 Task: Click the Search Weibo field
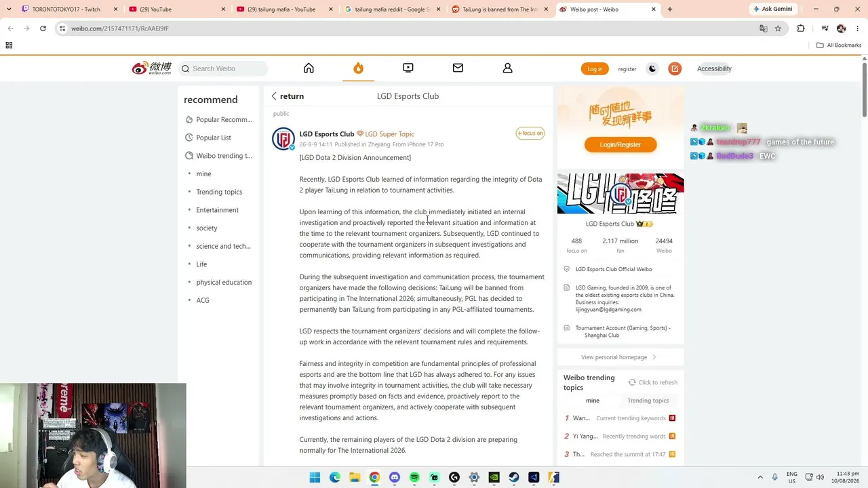click(224, 68)
